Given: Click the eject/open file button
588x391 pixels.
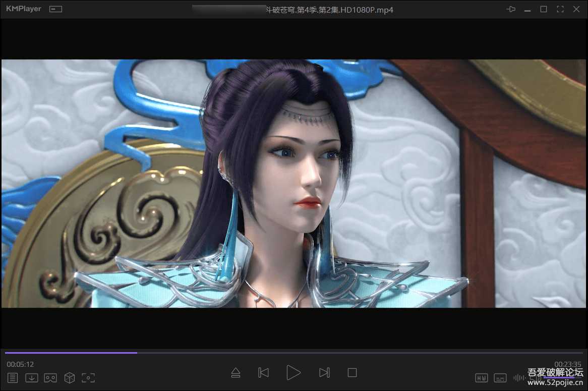Looking at the screenshot, I should coord(236,373).
